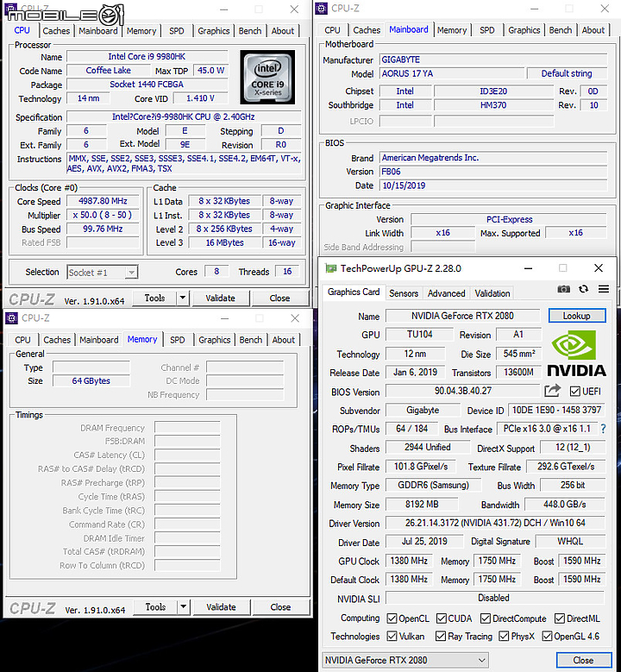Click the Shaders value 2944 Unified

(x=427, y=448)
